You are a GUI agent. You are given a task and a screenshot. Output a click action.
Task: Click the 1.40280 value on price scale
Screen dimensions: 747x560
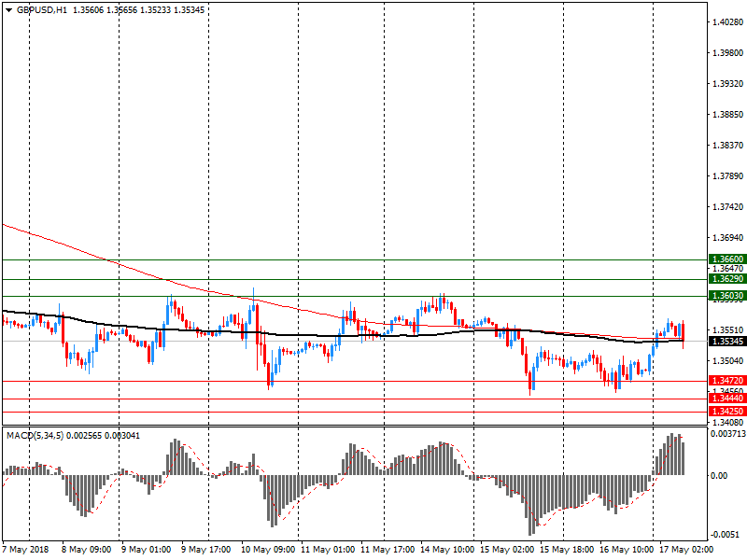tap(726, 21)
